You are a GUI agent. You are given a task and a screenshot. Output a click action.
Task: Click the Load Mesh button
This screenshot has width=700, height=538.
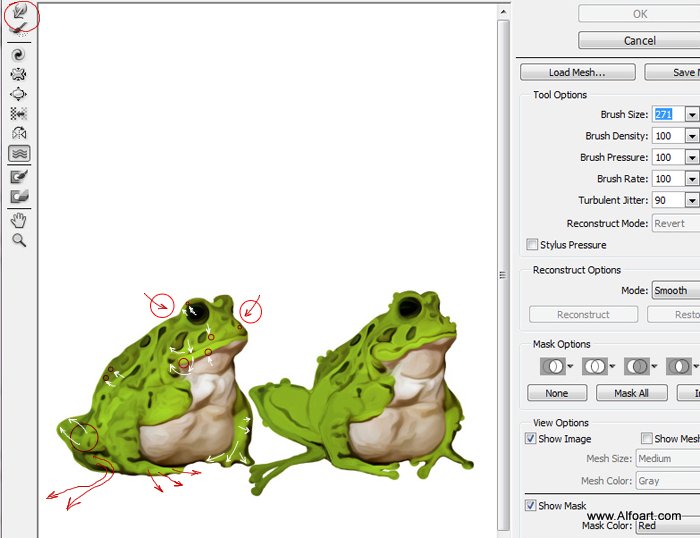(x=578, y=72)
